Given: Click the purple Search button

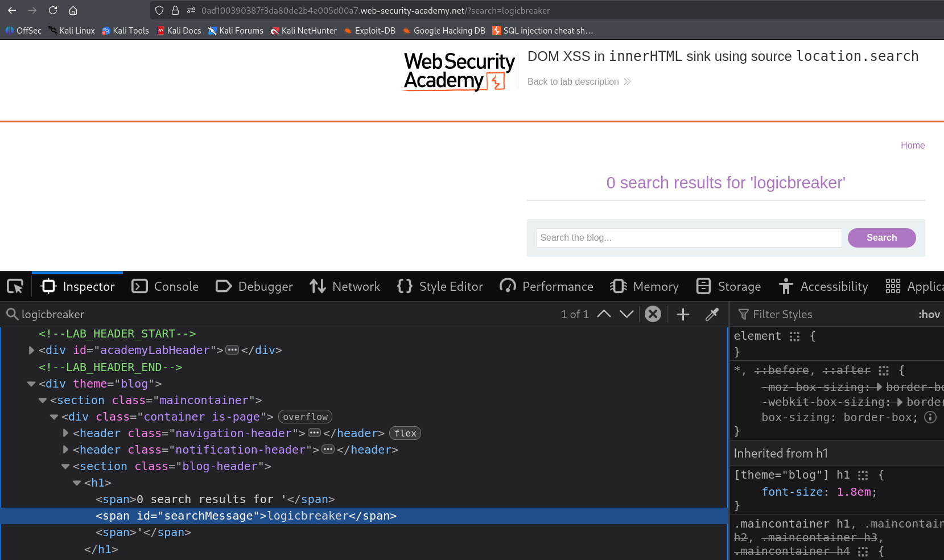Looking at the screenshot, I should (x=881, y=238).
